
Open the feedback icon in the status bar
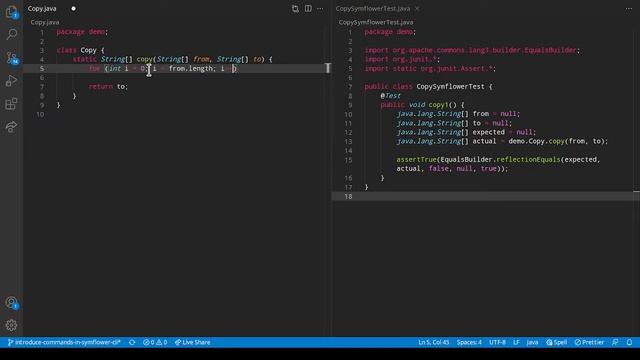[x=615, y=342]
